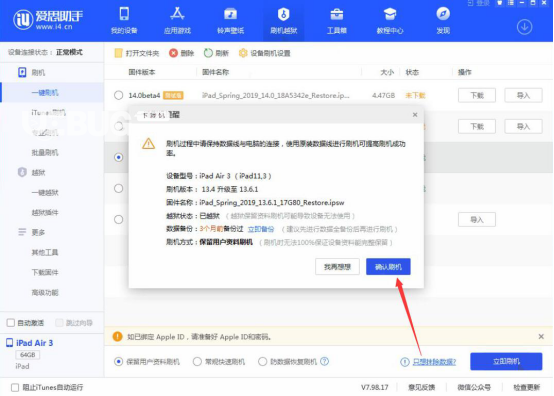Click 导入 button for 14.0beta4 firmware
554x396 pixels.
coord(523,95)
